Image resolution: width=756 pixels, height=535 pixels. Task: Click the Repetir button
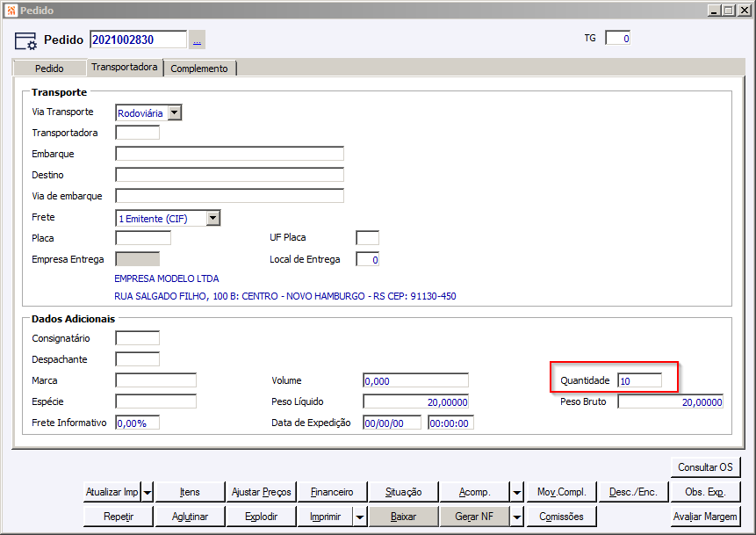(x=119, y=517)
